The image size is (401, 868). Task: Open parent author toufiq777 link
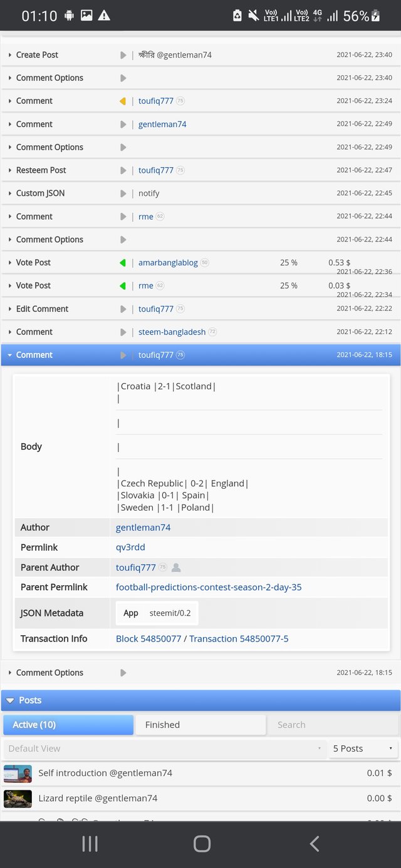pyautogui.click(x=136, y=568)
